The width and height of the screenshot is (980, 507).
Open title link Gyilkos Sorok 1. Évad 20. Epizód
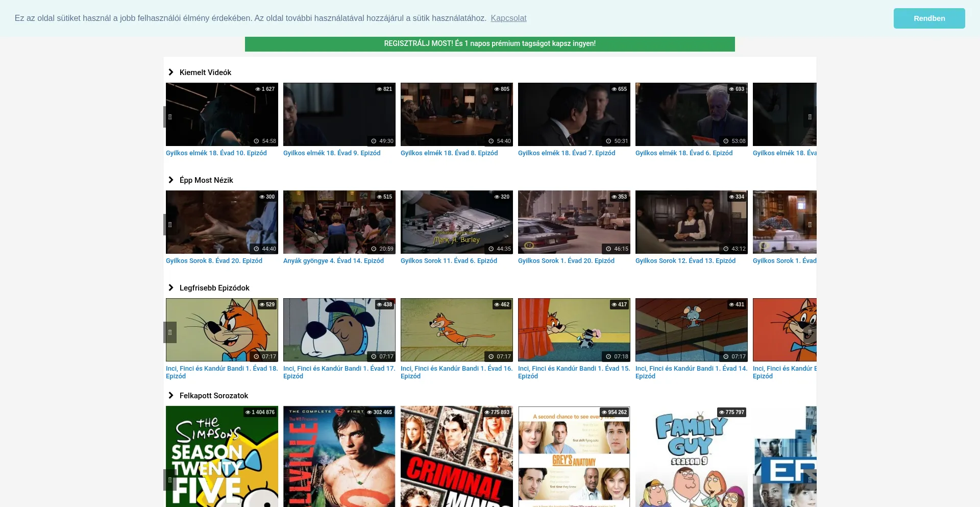[x=566, y=261]
